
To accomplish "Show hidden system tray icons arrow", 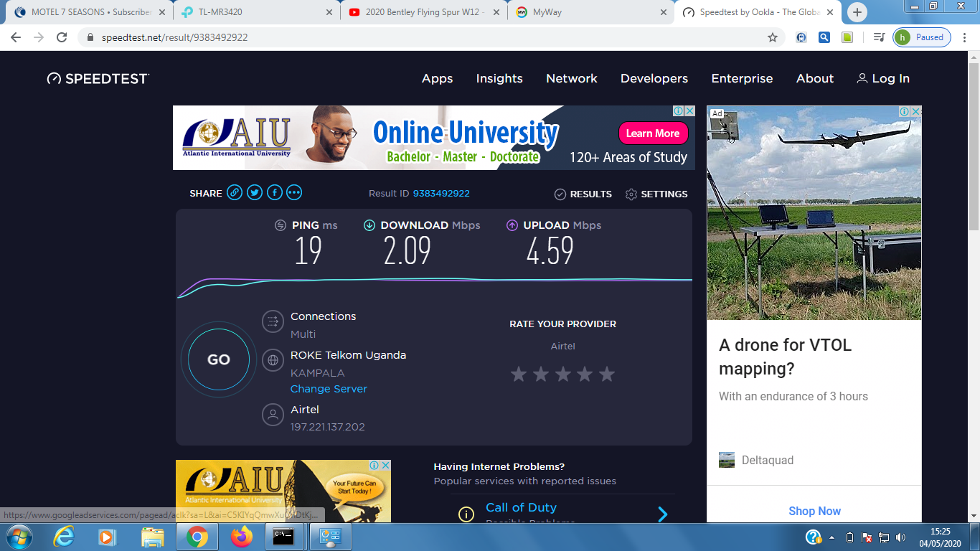I will pos(832,537).
